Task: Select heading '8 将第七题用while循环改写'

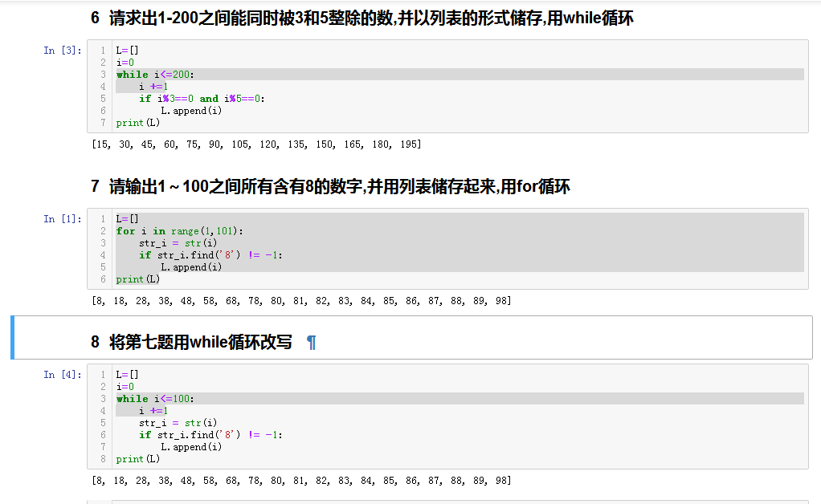Action: coord(191,343)
